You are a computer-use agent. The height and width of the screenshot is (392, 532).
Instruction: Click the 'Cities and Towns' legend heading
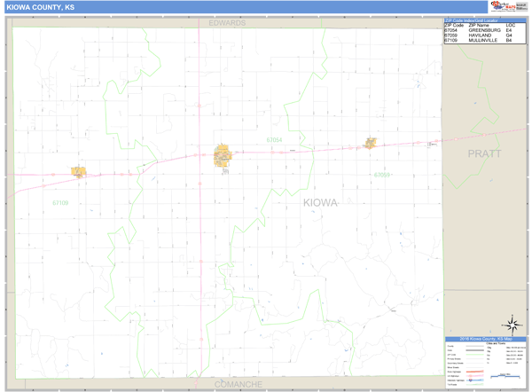point(496,343)
